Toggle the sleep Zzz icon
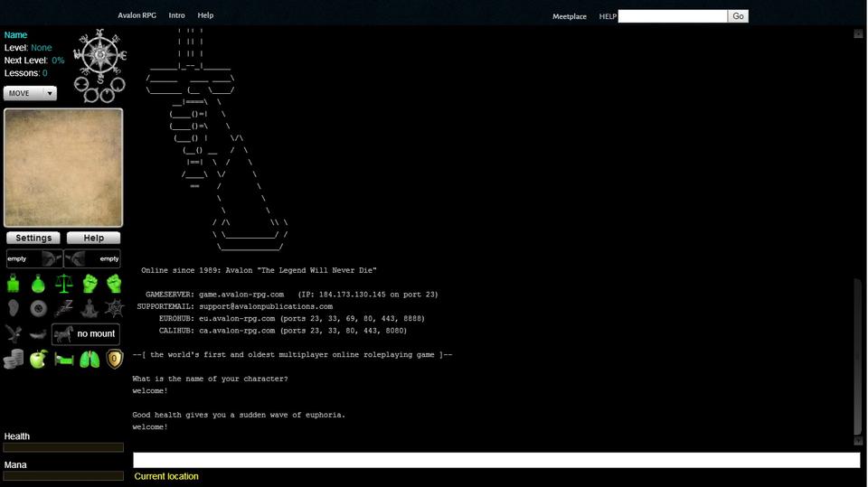The width and height of the screenshot is (868, 487). (x=63, y=309)
